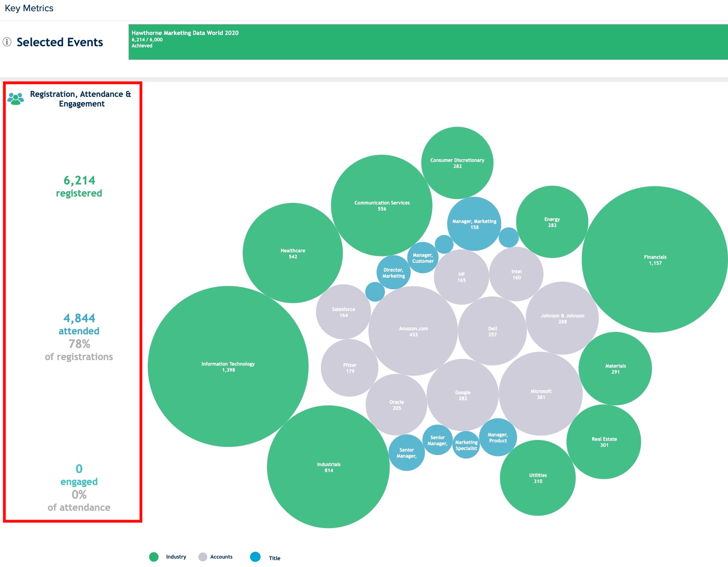Click the Selected Events heading

tap(60, 42)
